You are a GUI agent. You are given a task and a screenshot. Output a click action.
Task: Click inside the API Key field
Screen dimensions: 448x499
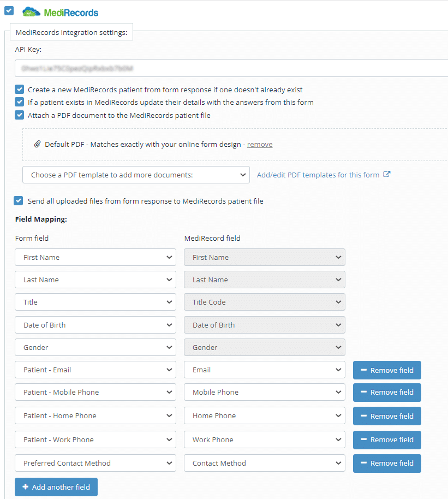coord(218,67)
